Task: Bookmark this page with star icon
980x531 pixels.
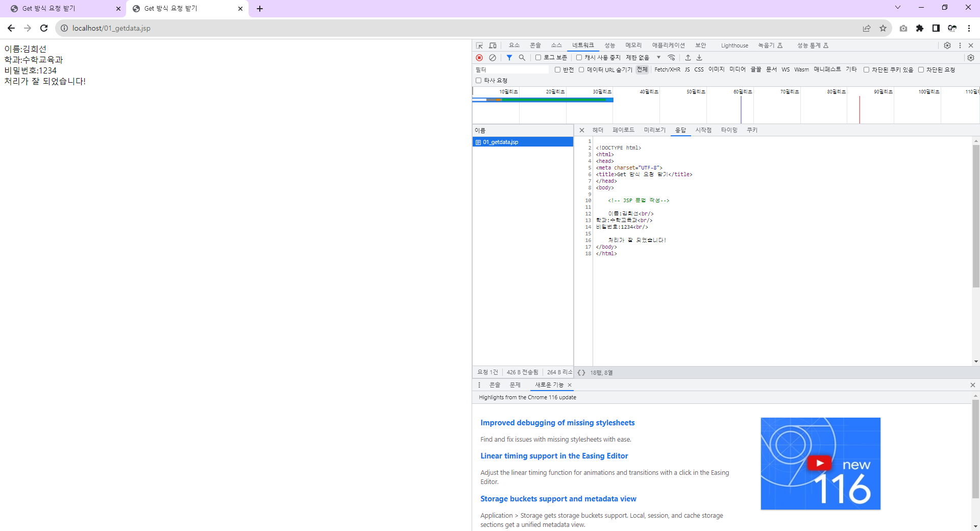Action: [883, 28]
